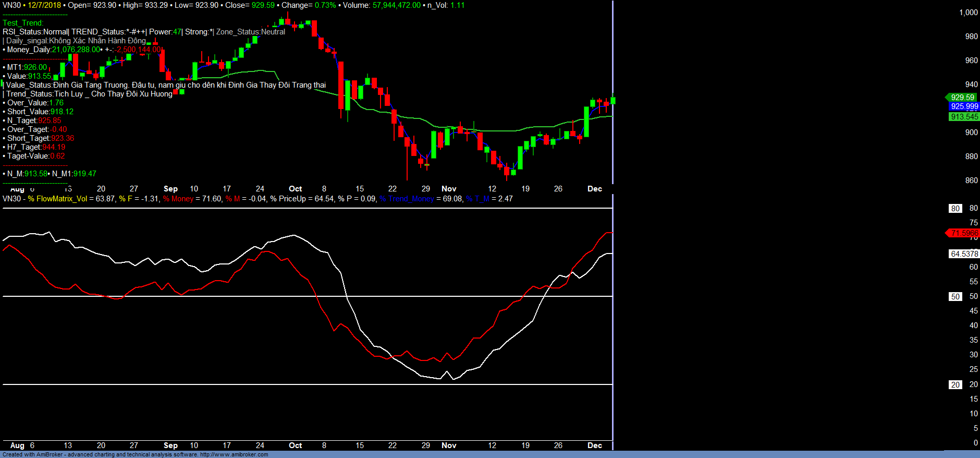This screenshot has height=458, width=980.
Task: Click the 12/7/2018 date in the header
Action: (x=44, y=5)
